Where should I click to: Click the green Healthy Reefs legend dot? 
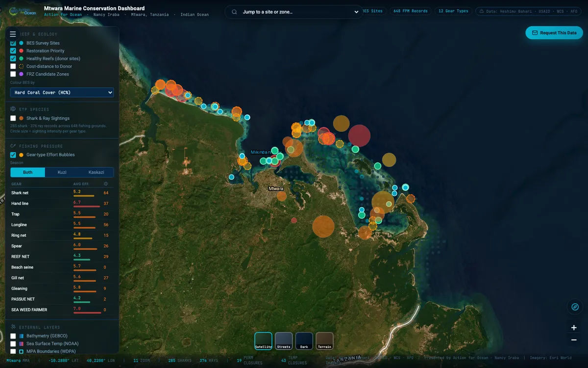coord(21,58)
